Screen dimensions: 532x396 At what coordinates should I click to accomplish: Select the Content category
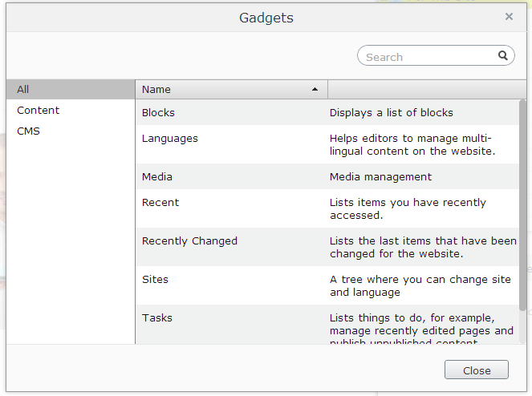coord(39,111)
